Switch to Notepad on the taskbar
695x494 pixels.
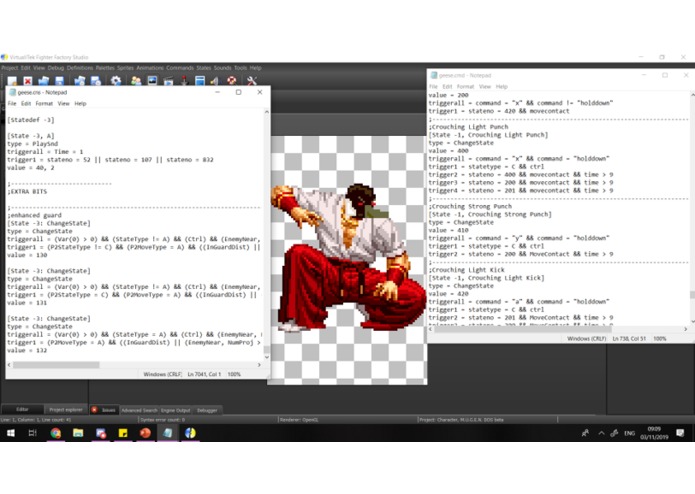pos(168,433)
